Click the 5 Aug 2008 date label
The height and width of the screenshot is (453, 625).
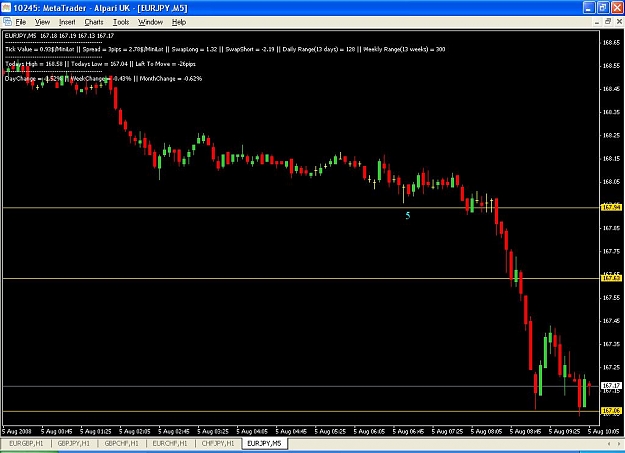[16, 431]
